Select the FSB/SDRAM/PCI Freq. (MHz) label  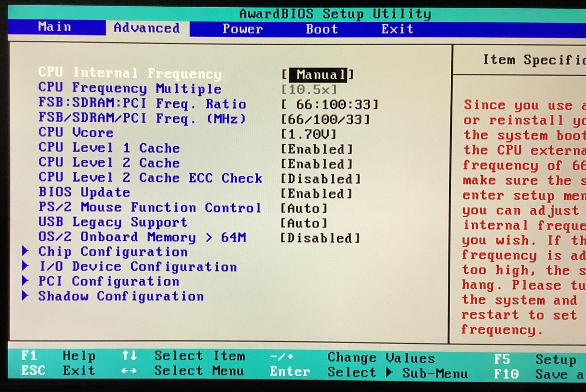coord(142,118)
